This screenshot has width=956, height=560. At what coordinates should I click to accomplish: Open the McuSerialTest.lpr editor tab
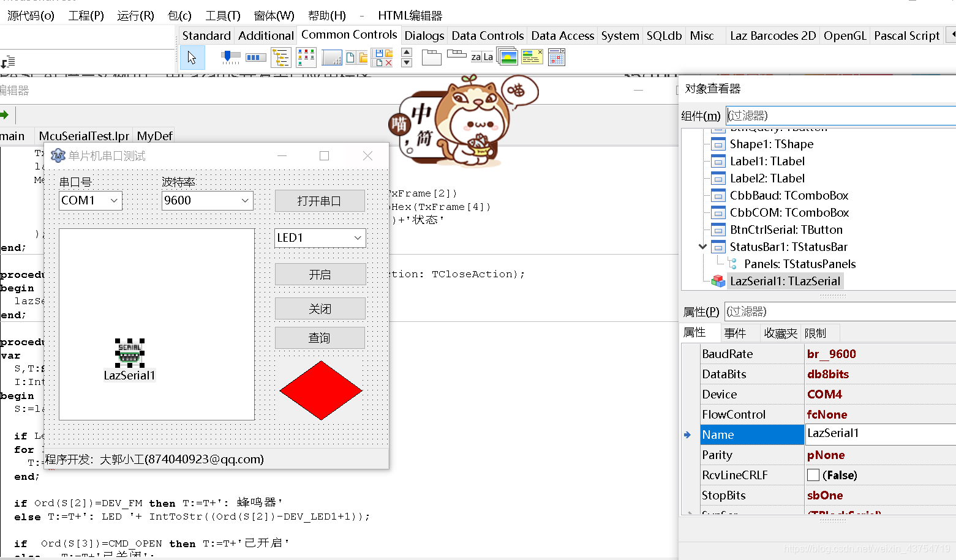[x=84, y=136]
